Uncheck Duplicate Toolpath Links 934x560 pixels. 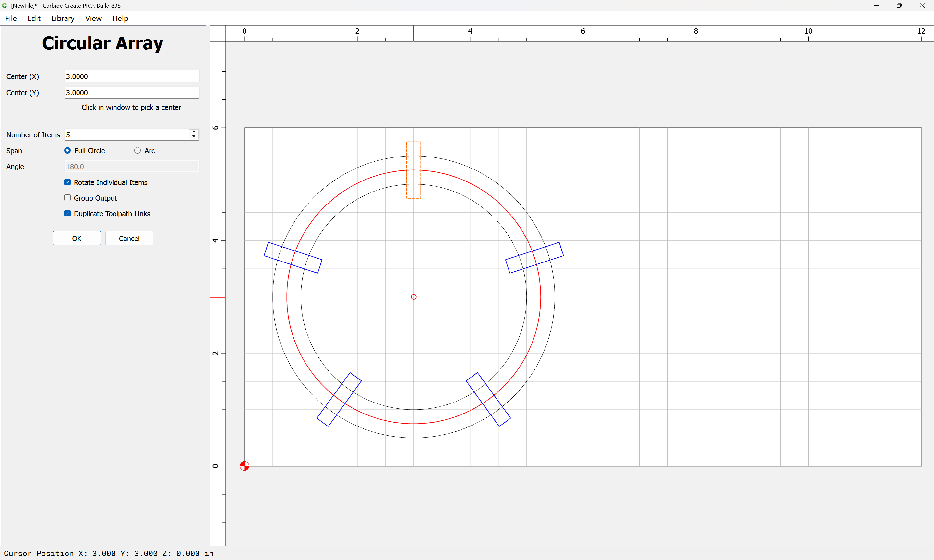tap(67, 213)
